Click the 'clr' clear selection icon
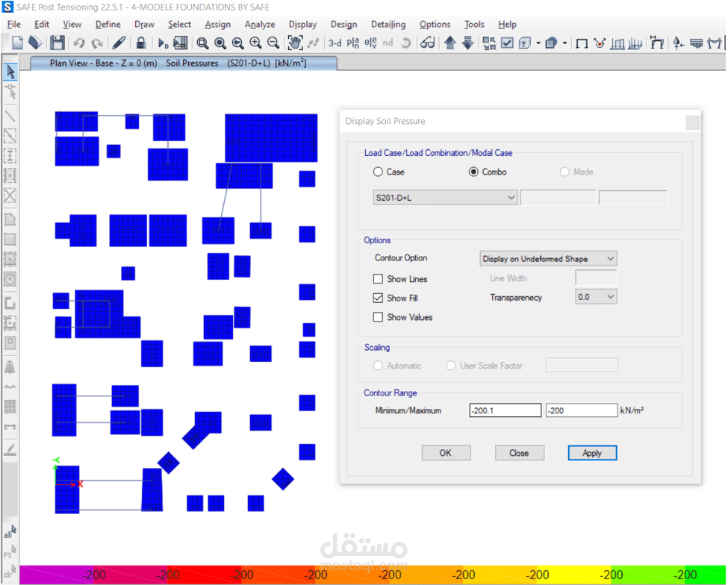Image resolution: width=728 pixels, height=585 pixels. (x=10, y=572)
